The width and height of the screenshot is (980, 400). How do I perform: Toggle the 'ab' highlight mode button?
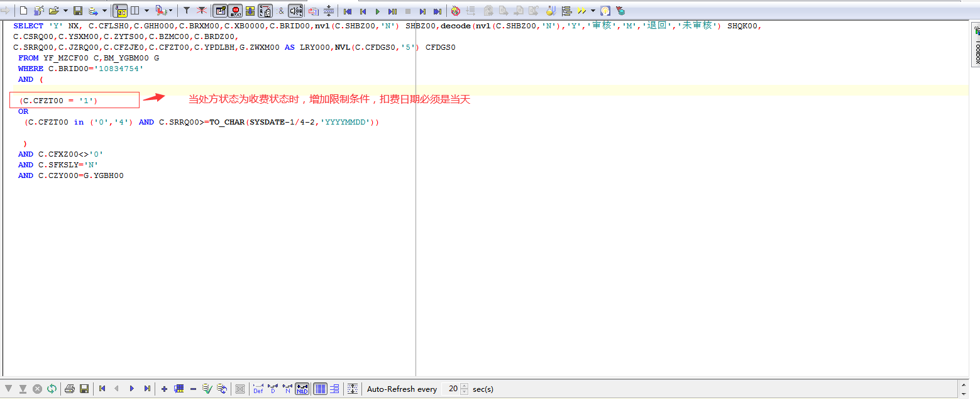pyautogui.click(x=121, y=11)
